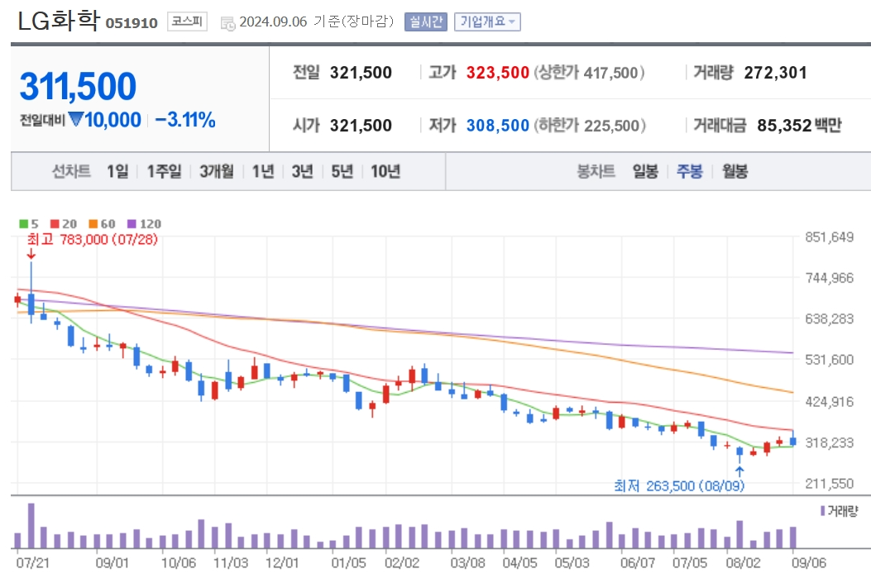Image resolution: width=871 pixels, height=588 pixels.
Task: Click the red 20 moving average swatch
Action: (x=55, y=224)
